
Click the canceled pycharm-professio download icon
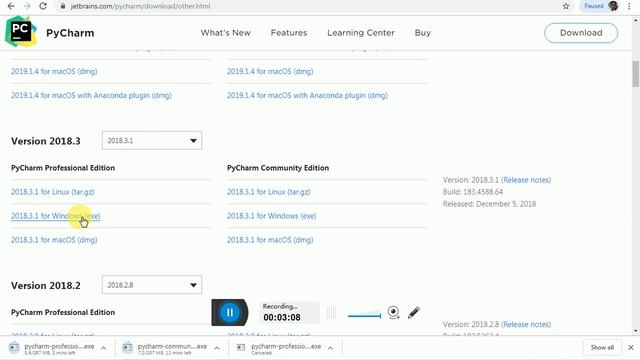pos(241,347)
